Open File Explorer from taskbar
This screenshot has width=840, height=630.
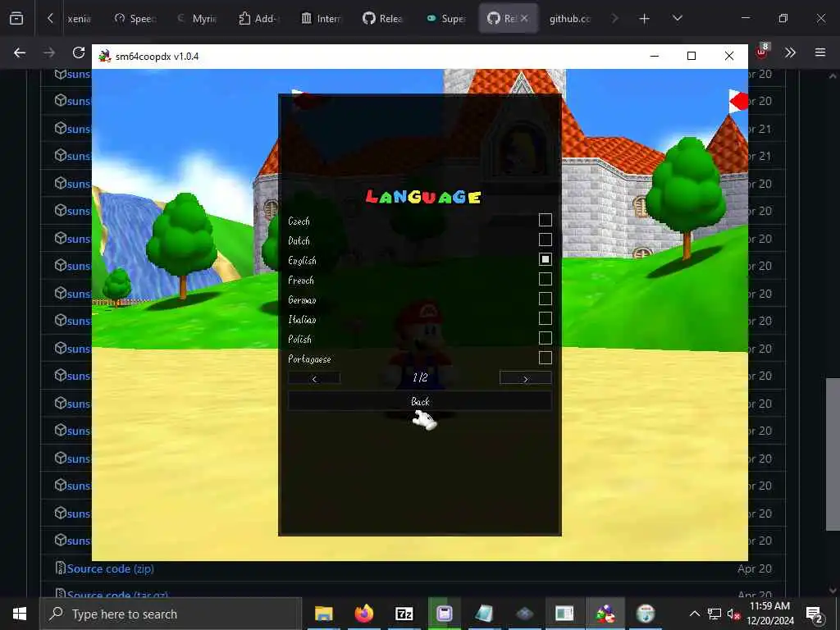(323, 614)
